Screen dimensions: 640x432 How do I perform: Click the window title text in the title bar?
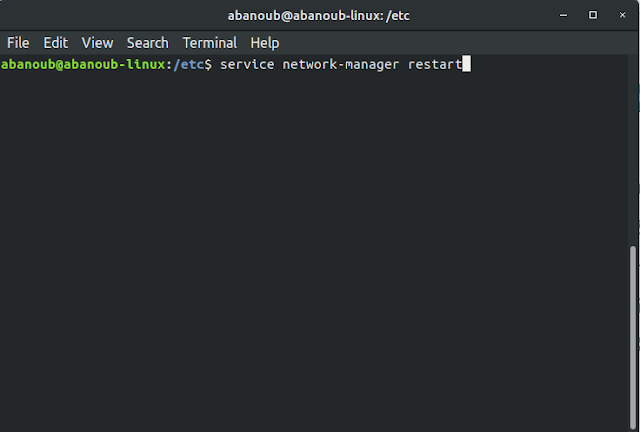point(319,16)
